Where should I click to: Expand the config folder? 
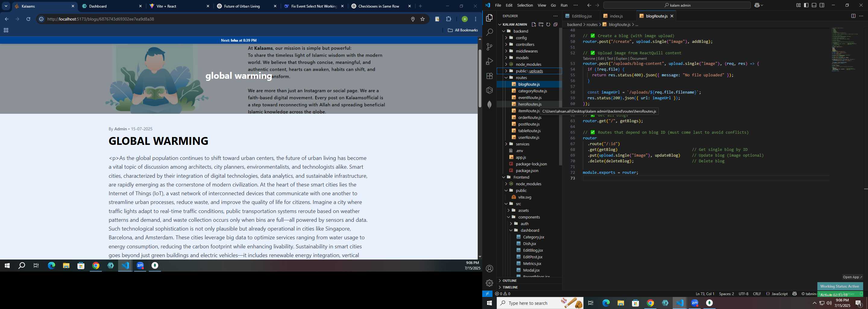tap(521, 38)
